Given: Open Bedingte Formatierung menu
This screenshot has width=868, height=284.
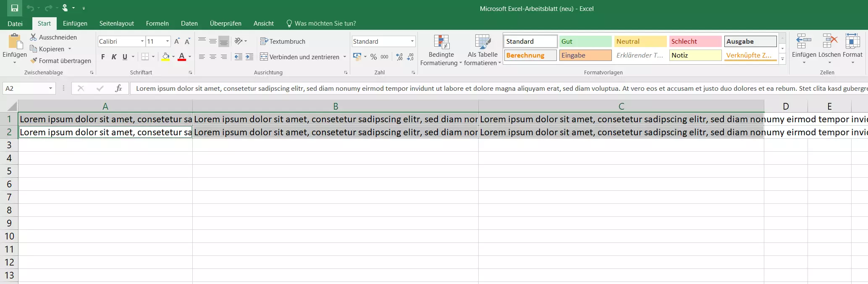Looking at the screenshot, I should (441, 50).
